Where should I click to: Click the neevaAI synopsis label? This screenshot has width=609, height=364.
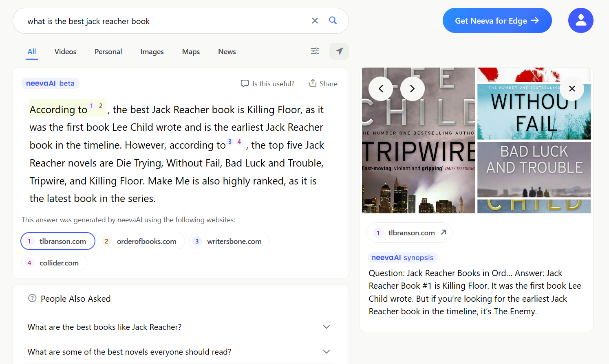click(x=402, y=257)
